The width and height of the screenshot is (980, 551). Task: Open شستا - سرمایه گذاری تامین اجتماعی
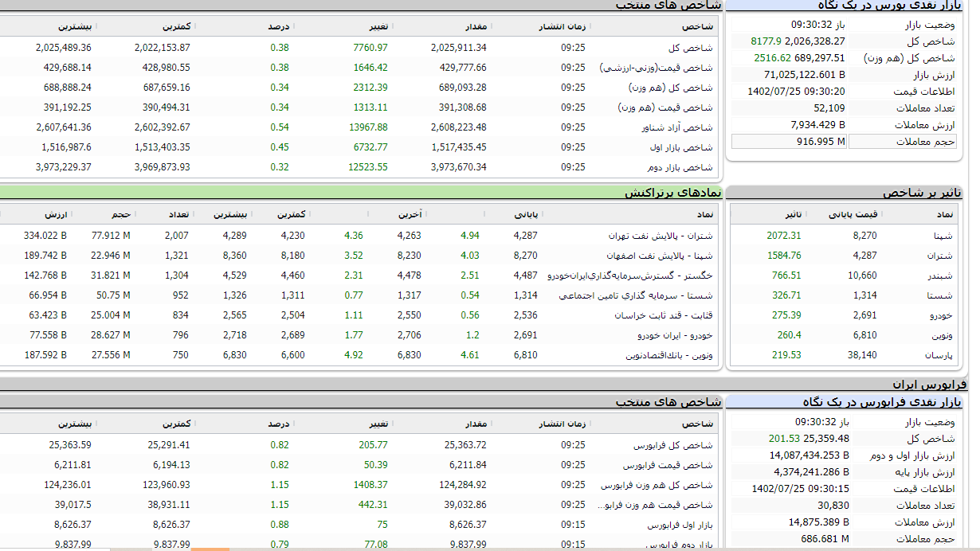click(x=636, y=295)
